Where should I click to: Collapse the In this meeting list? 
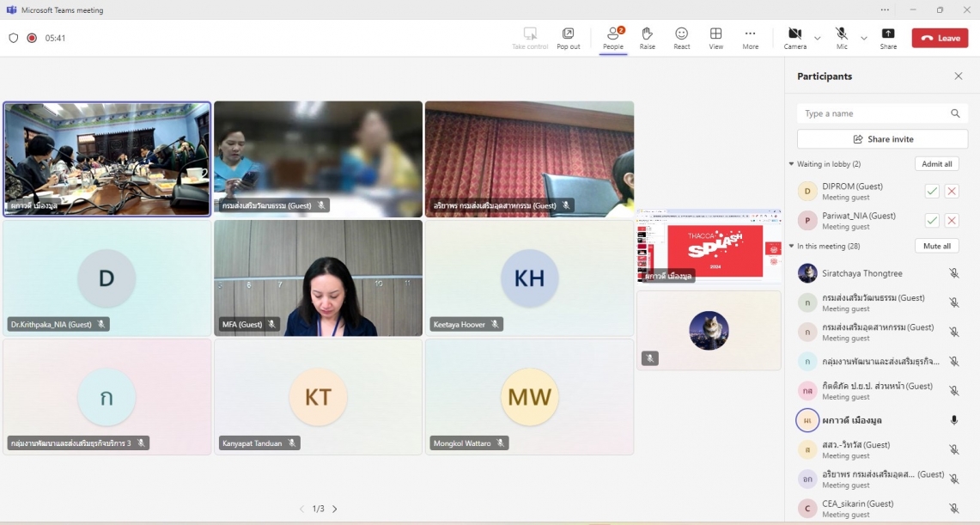[x=791, y=246]
